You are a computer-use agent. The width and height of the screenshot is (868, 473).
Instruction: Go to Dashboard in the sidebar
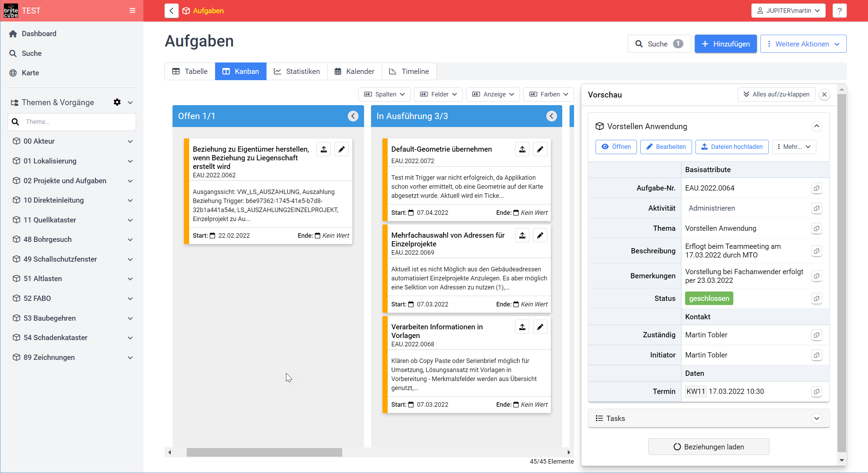39,34
